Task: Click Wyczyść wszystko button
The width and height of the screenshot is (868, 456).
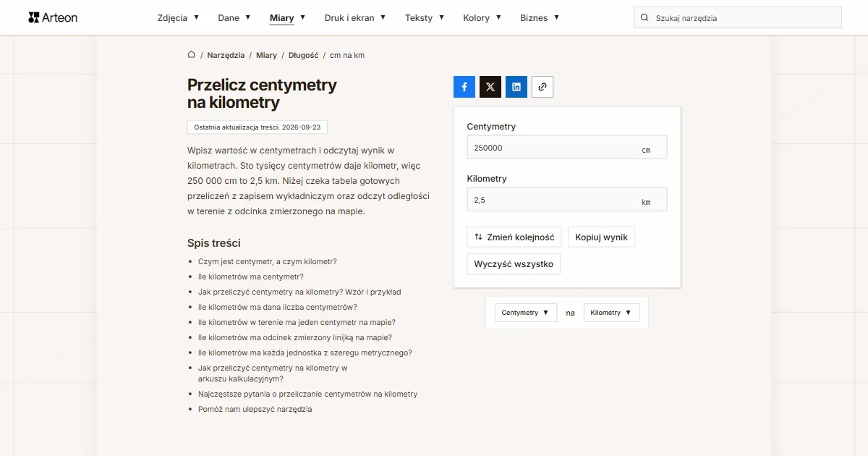Action: click(514, 264)
